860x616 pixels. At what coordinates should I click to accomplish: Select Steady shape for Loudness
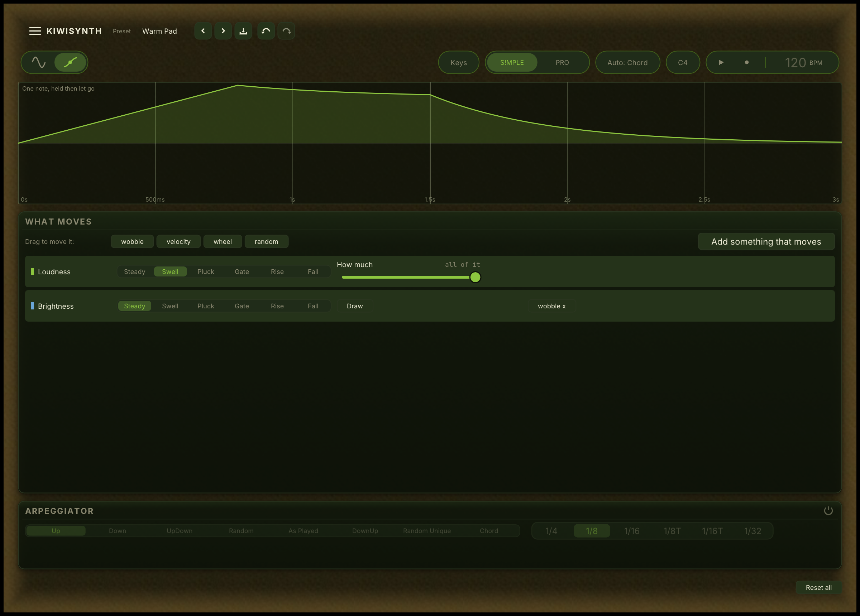[135, 271]
